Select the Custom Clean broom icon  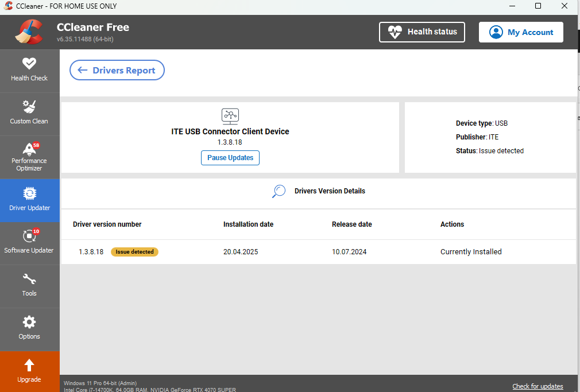coord(29,107)
